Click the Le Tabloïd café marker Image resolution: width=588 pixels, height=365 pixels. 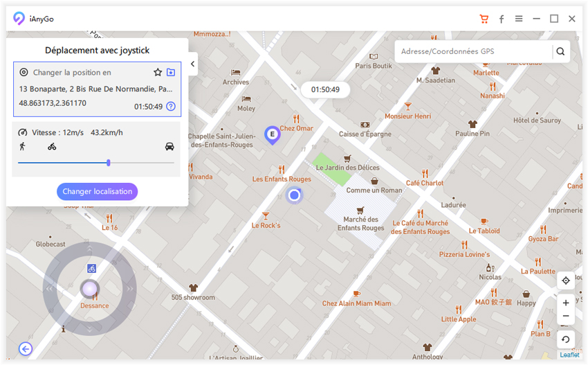484,221
